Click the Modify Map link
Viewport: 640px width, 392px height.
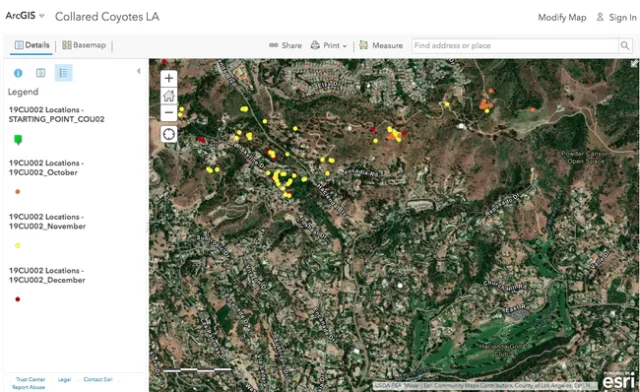[562, 18]
